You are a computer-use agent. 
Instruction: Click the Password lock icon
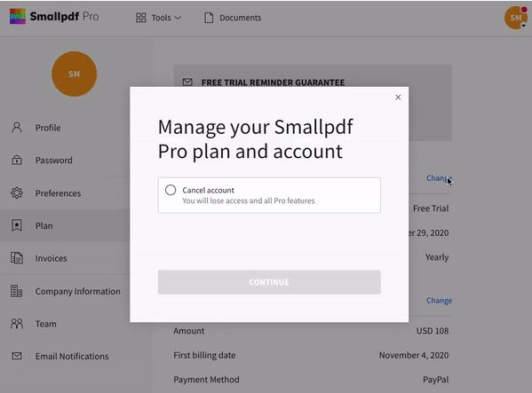point(17,160)
